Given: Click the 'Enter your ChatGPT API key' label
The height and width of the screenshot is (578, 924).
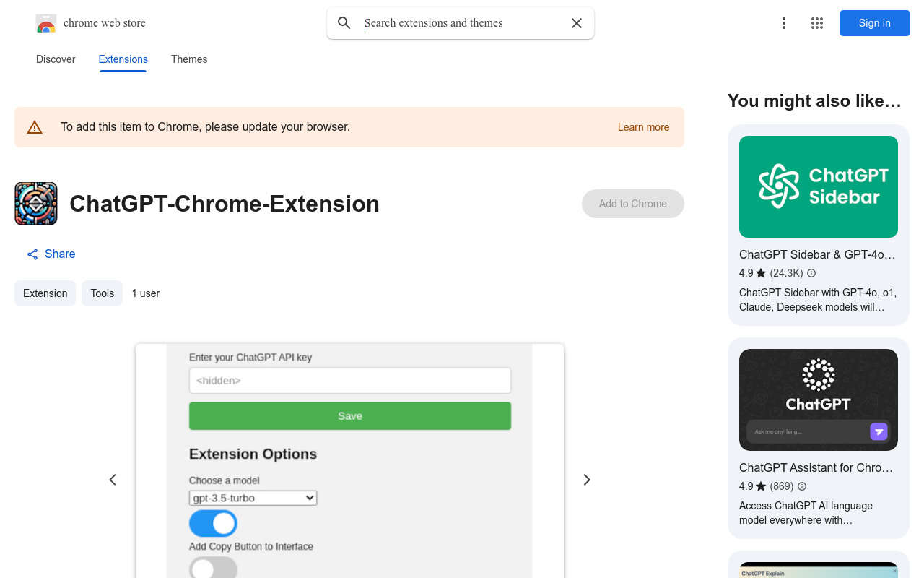Looking at the screenshot, I should coord(250,357).
